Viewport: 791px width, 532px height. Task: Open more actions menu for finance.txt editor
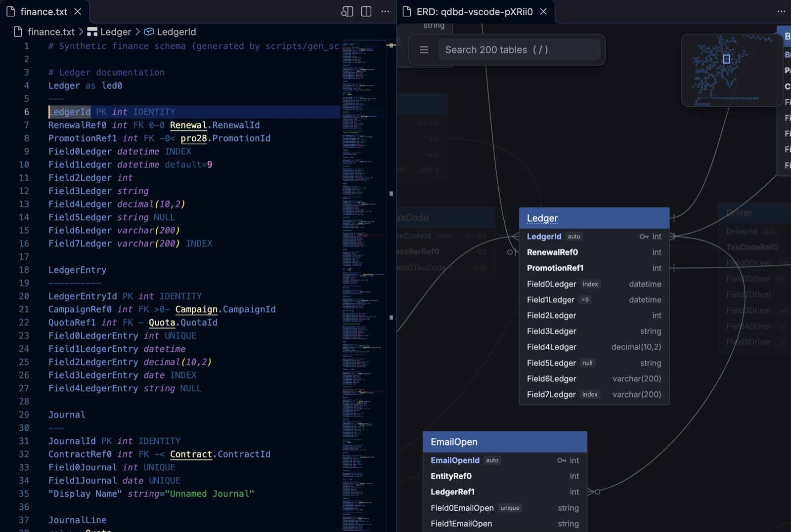pos(385,11)
